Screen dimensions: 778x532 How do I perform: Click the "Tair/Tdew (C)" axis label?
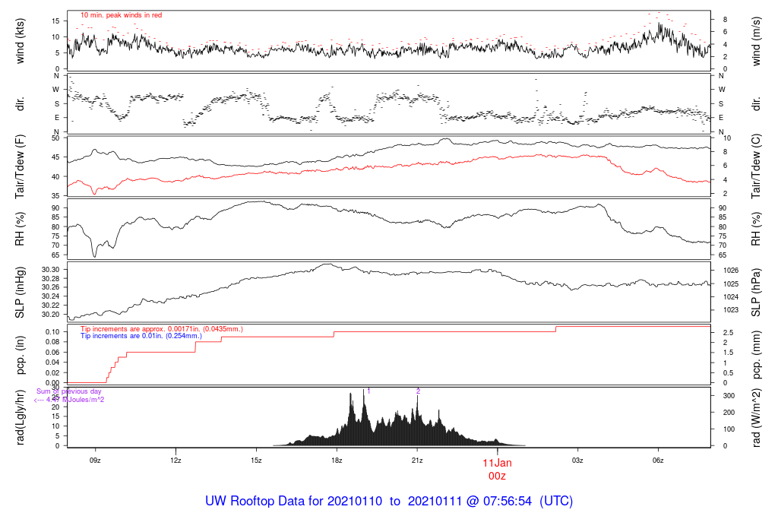[x=756, y=166]
